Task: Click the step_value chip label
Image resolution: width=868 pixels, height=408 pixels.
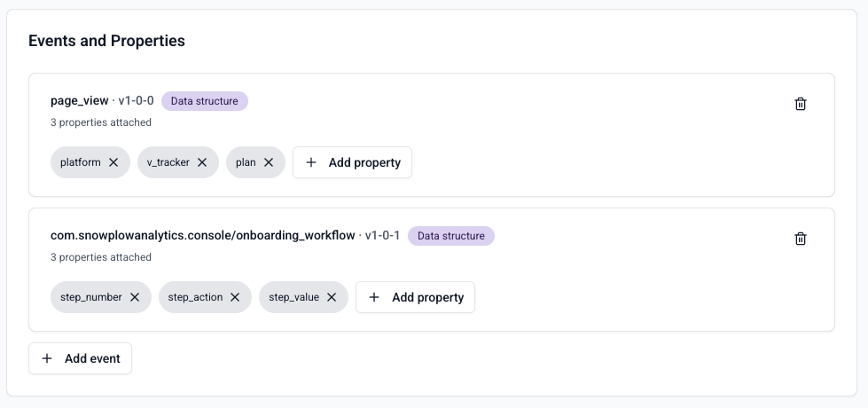Action: [294, 297]
